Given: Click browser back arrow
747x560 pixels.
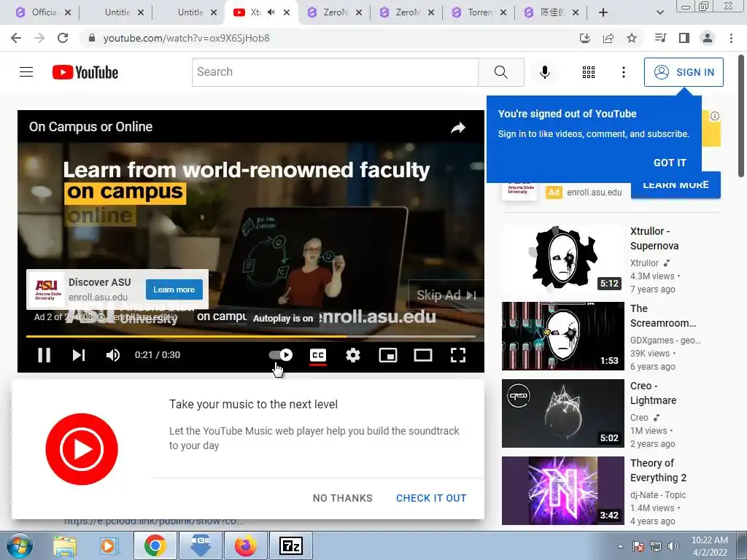Looking at the screenshot, I should pyautogui.click(x=16, y=38).
